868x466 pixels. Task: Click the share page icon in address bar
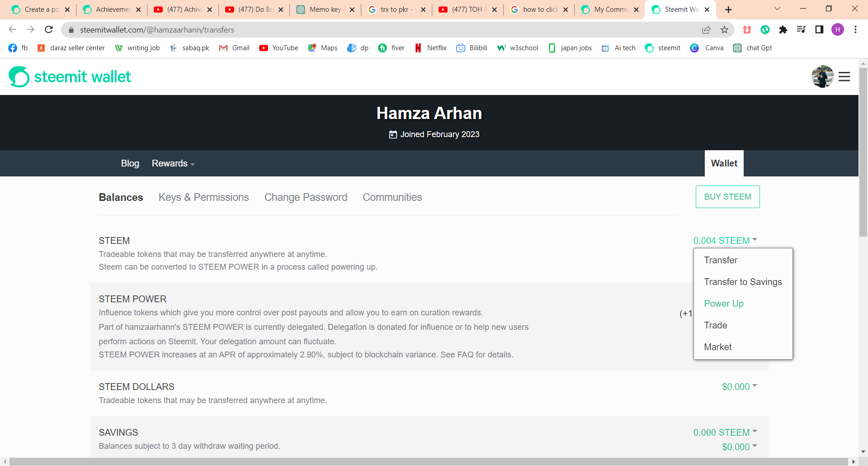(x=706, y=30)
